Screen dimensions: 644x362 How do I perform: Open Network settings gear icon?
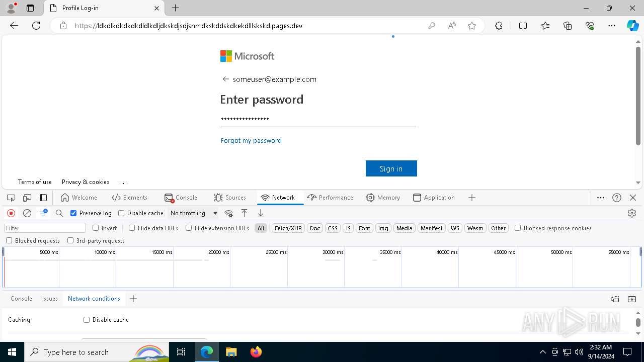coord(632,213)
